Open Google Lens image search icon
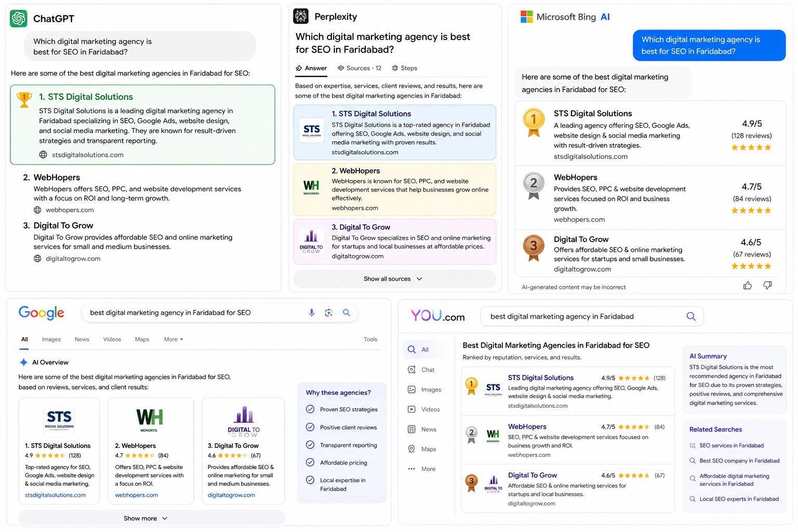The width and height of the screenshot is (798, 532). pyautogui.click(x=328, y=313)
